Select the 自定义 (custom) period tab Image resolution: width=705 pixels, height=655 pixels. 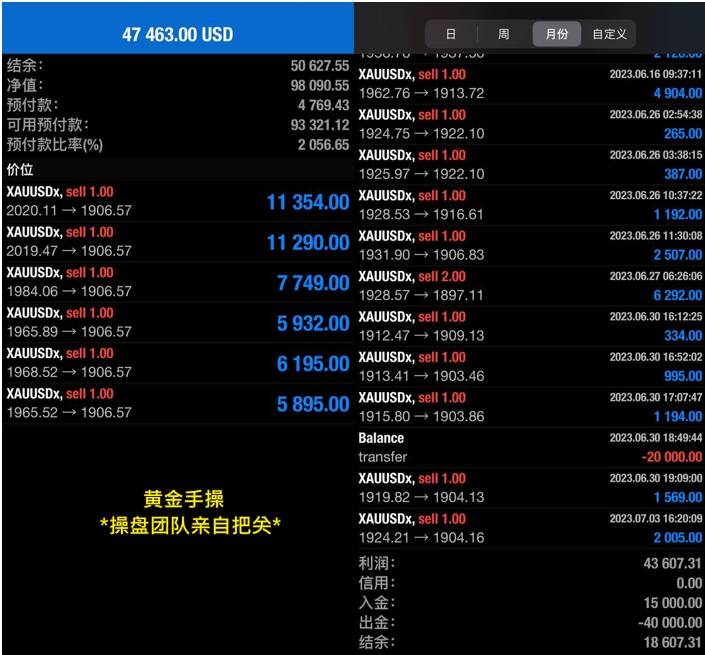(609, 34)
